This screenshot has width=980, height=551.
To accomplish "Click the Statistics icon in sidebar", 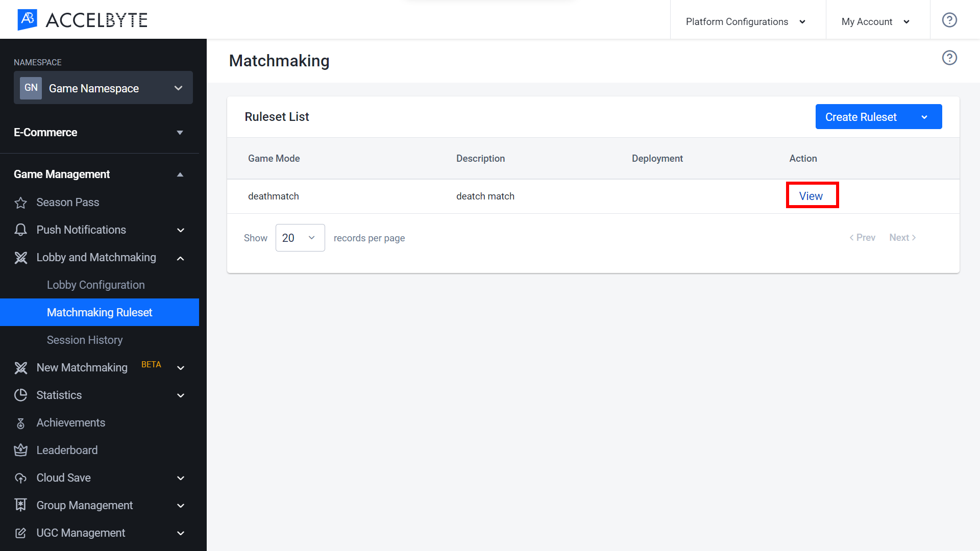I will [21, 395].
